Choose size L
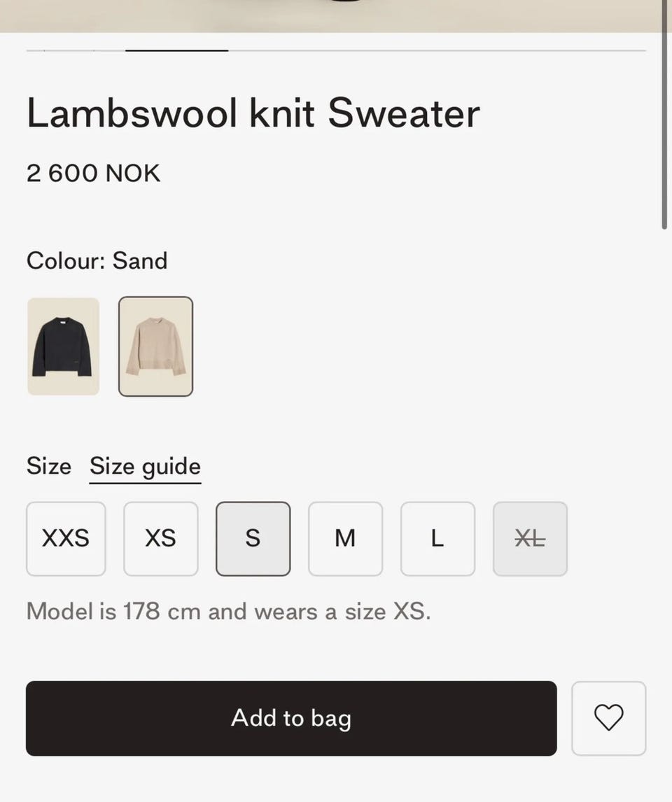Viewport: 672px width, 802px height. pos(437,539)
